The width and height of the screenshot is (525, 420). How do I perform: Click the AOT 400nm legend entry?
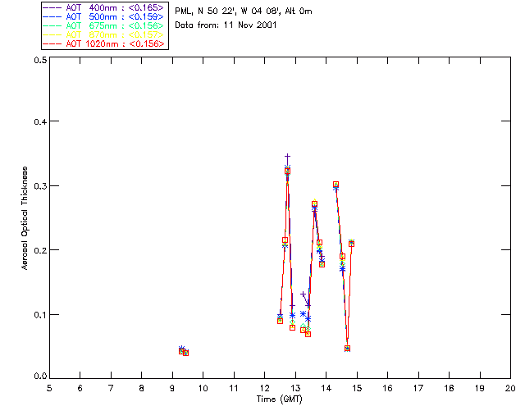coord(104,7)
